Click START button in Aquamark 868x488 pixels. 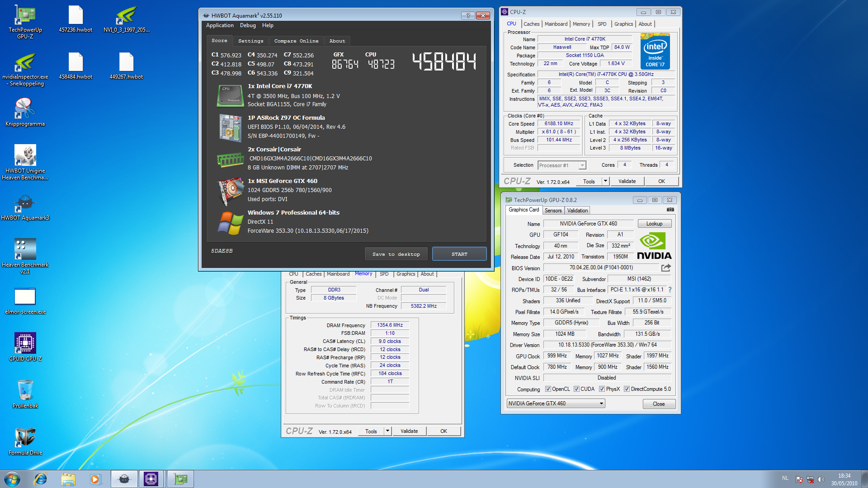coord(459,254)
